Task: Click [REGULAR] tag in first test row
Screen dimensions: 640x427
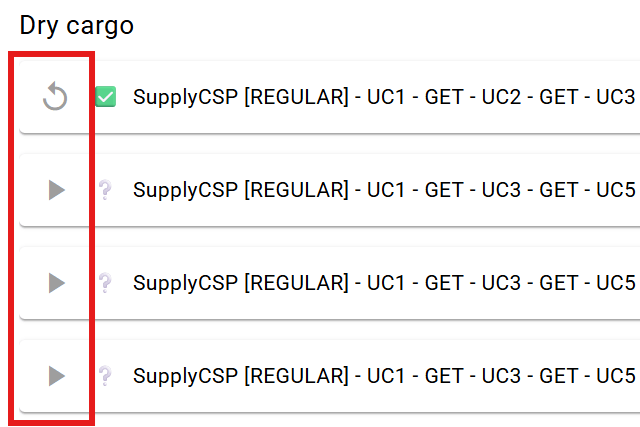Action: click(296, 97)
